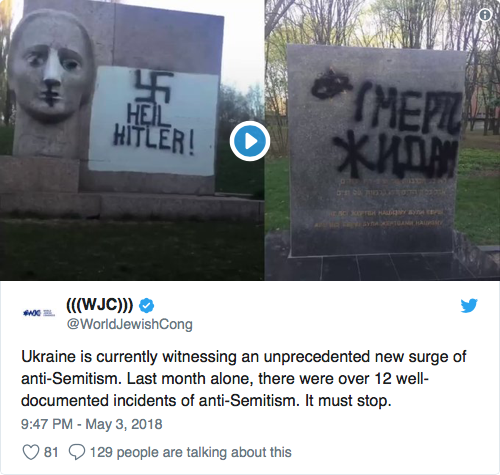Select the left video frame with statue

point(132,140)
